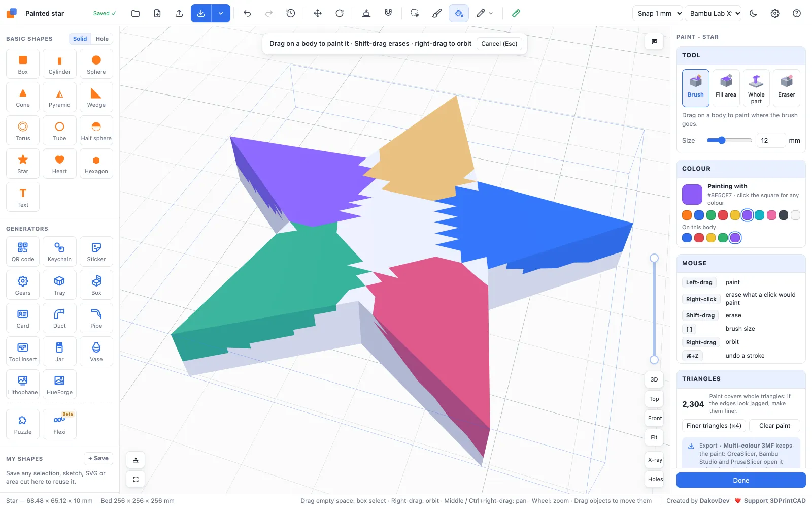Expand the download options arrow
812x508 pixels.
point(221,13)
